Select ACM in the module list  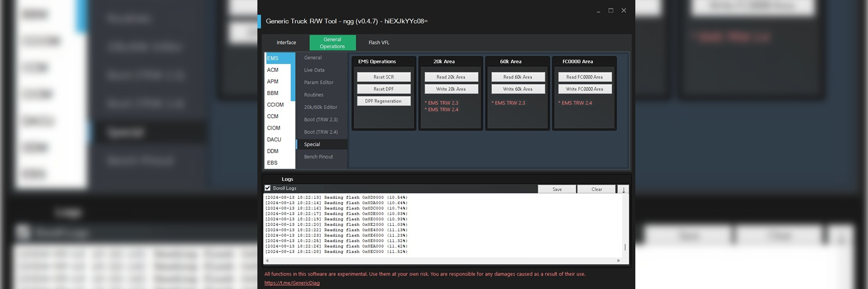pyautogui.click(x=273, y=70)
